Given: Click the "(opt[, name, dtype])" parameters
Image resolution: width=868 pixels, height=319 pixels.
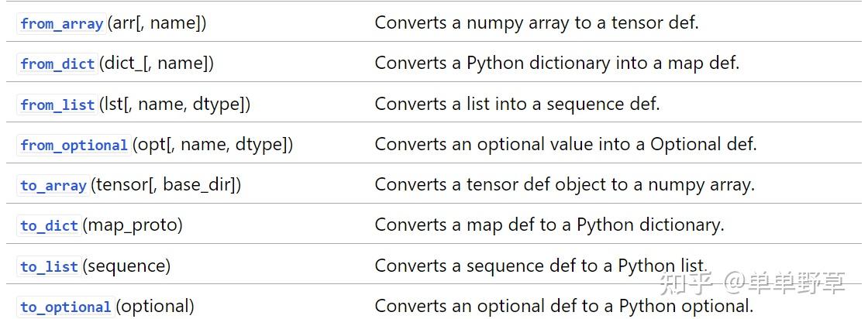Looking at the screenshot, I should 213,144.
